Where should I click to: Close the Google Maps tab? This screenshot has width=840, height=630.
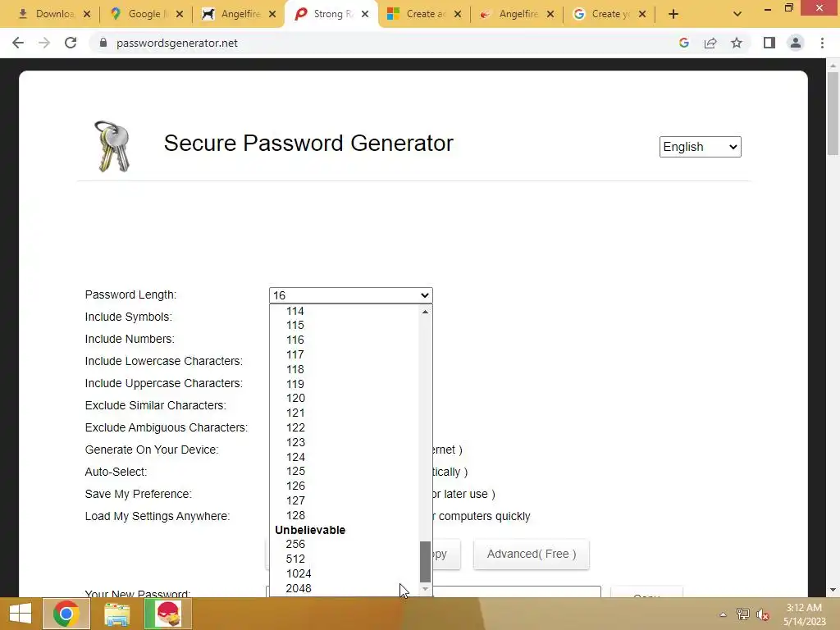pos(180,14)
